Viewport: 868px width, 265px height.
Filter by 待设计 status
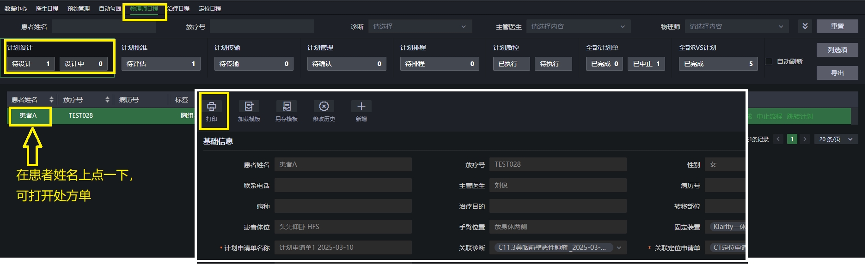pos(31,64)
